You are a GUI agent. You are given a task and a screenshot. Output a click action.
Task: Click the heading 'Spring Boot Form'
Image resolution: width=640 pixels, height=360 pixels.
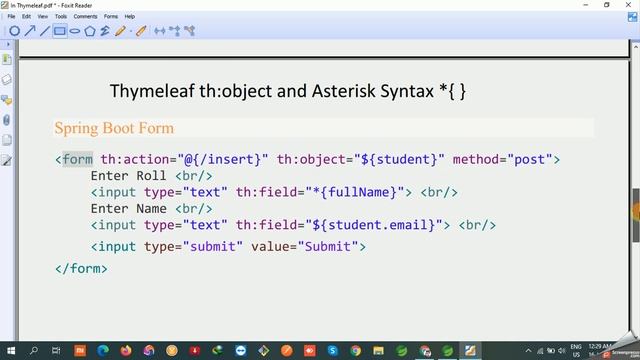114,128
